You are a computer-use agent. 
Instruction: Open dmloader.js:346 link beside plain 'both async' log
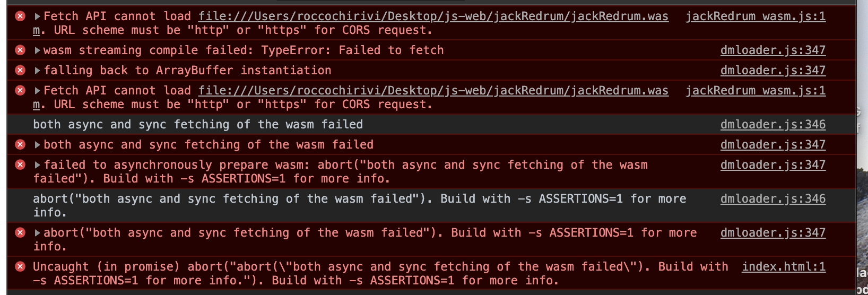tap(772, 125)
